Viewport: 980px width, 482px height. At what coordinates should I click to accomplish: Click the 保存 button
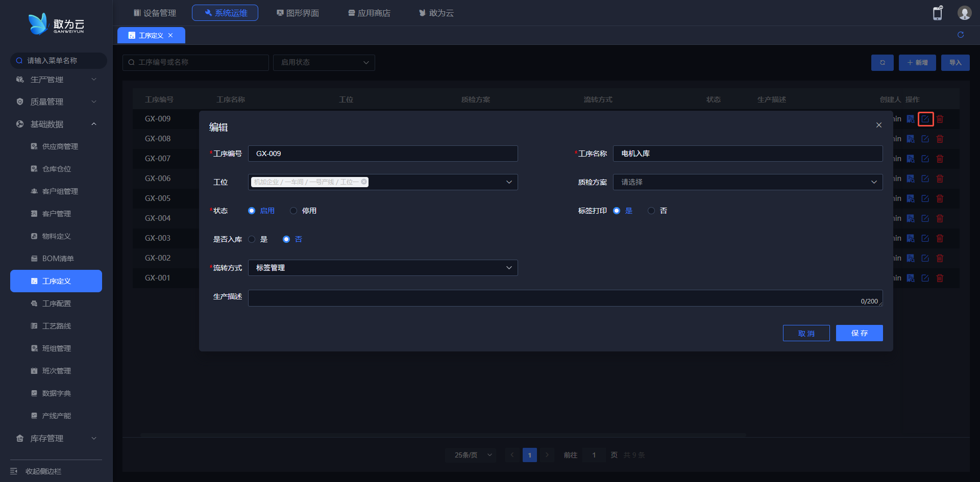click(x=859, y=333)
